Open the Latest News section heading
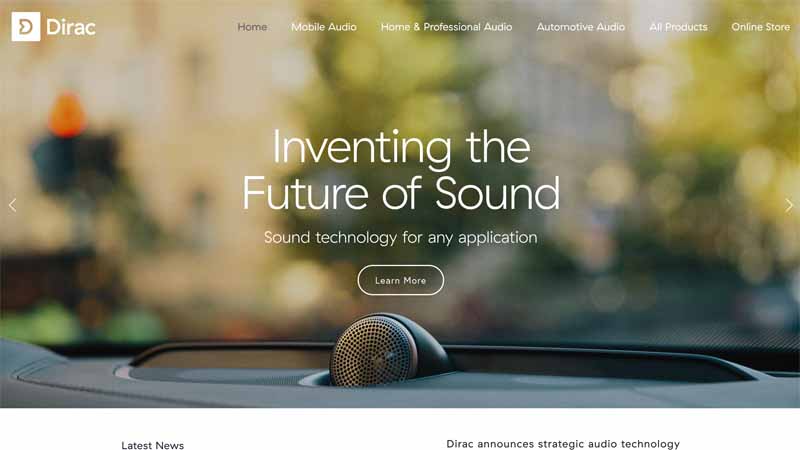Viewport: 800px width, 450px height. (153, 445)
